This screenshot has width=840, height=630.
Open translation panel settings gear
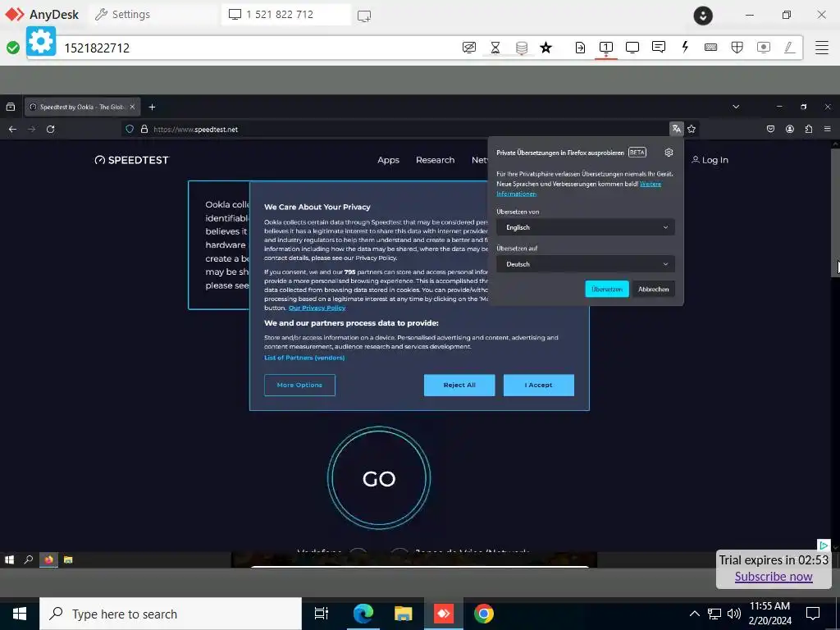[669, 153]
